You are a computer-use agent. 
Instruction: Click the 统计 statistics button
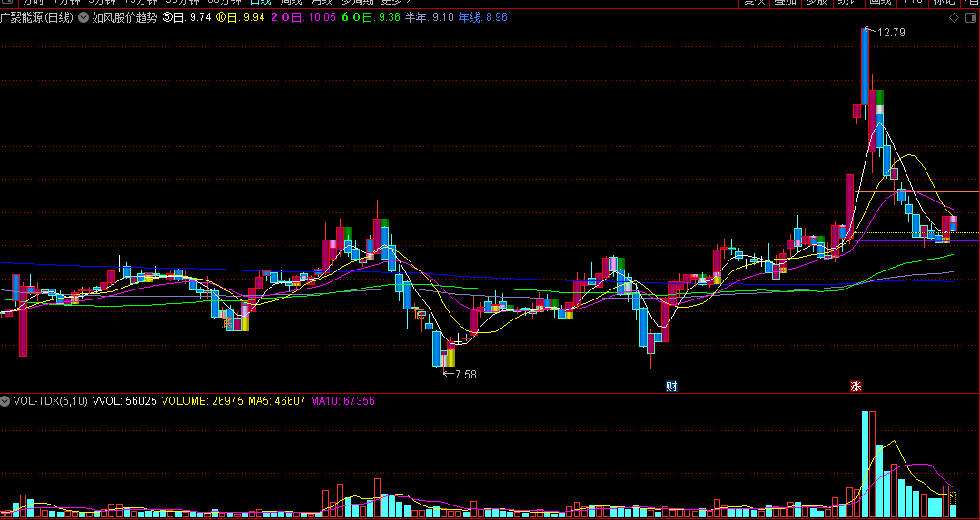848,3
